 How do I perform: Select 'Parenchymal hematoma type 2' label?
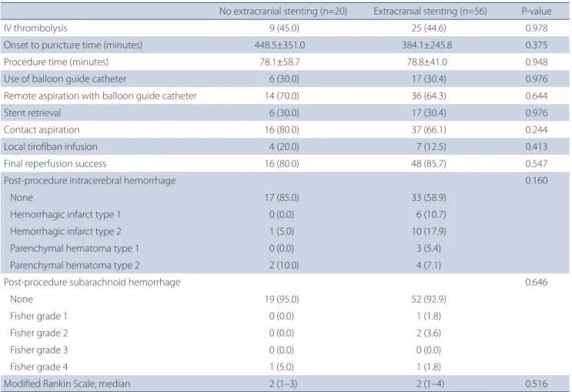click(75, 266)
